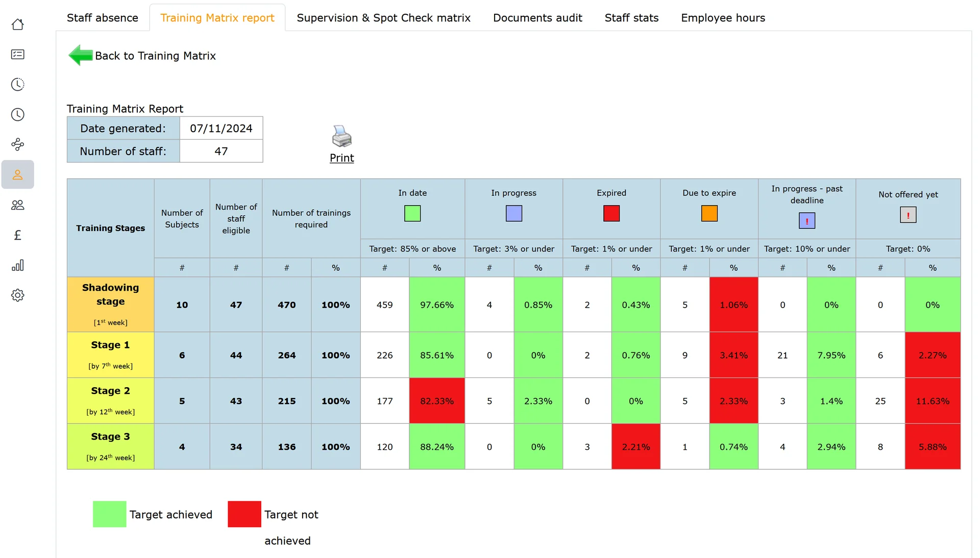Select the Employee hours tab
Screen dimensions: 980x558
723,18
